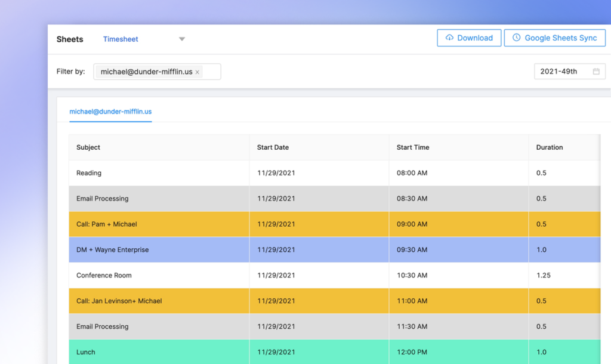This screenshot has width=611, height=364.
Task: Click the cloud download icon
Action: pyautogui.click(x=449, y=38)
